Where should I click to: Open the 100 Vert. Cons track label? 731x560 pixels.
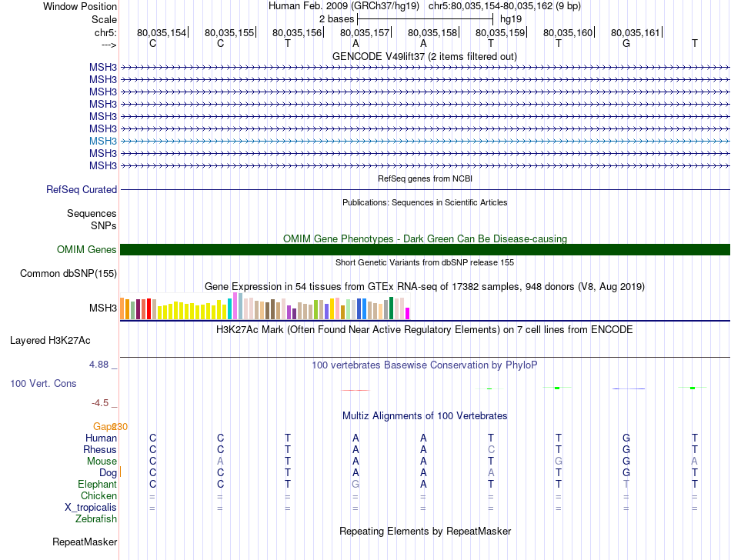43,383
